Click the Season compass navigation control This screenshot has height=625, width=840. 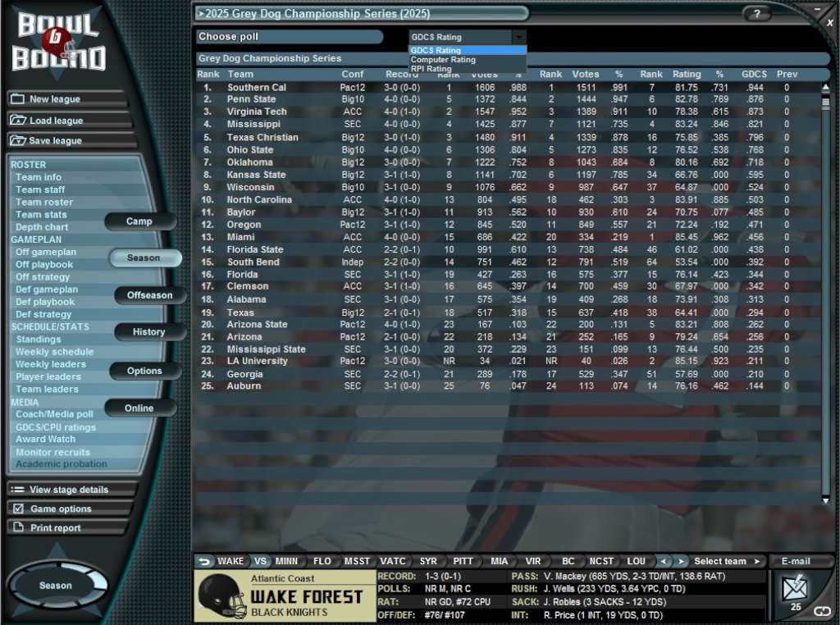55,585
